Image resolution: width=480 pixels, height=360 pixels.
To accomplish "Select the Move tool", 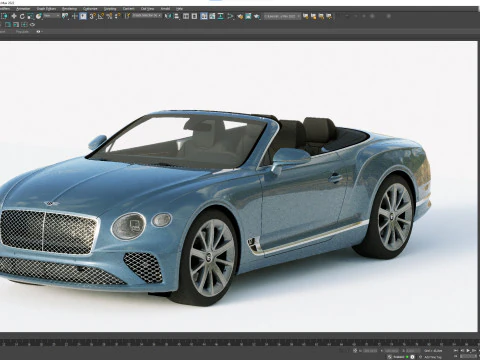I will click(14, 16).
